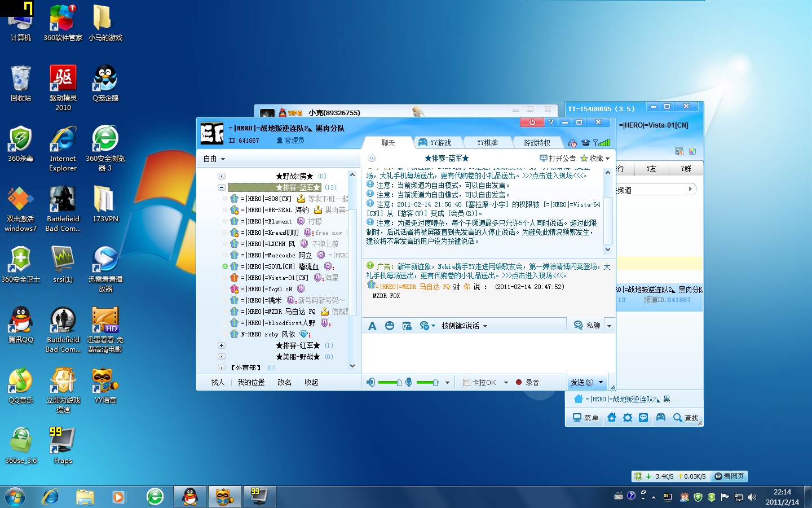Click status dot beside =|HREO|=糯米

[225, 300]
